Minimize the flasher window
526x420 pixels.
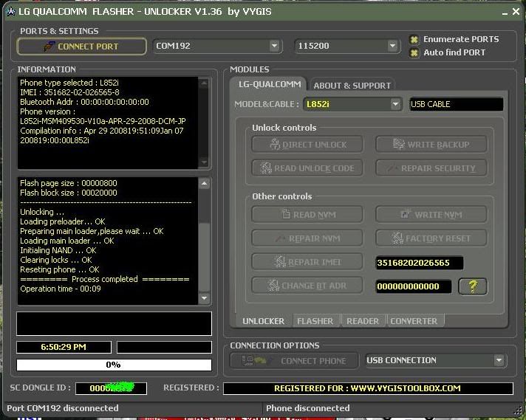[x=505, y=13]
